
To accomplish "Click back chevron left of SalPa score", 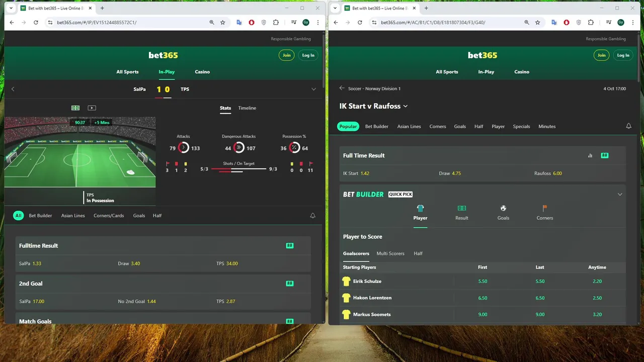I will coord(13,89).
